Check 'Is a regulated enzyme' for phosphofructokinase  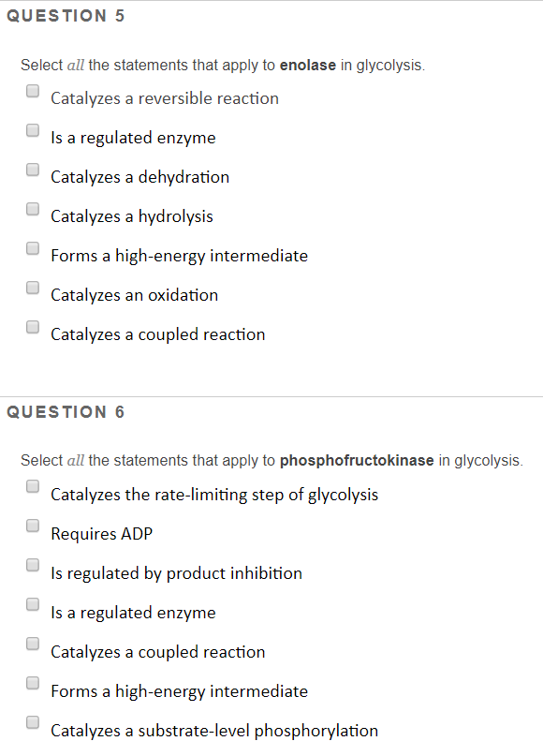[x=33, y=604]
